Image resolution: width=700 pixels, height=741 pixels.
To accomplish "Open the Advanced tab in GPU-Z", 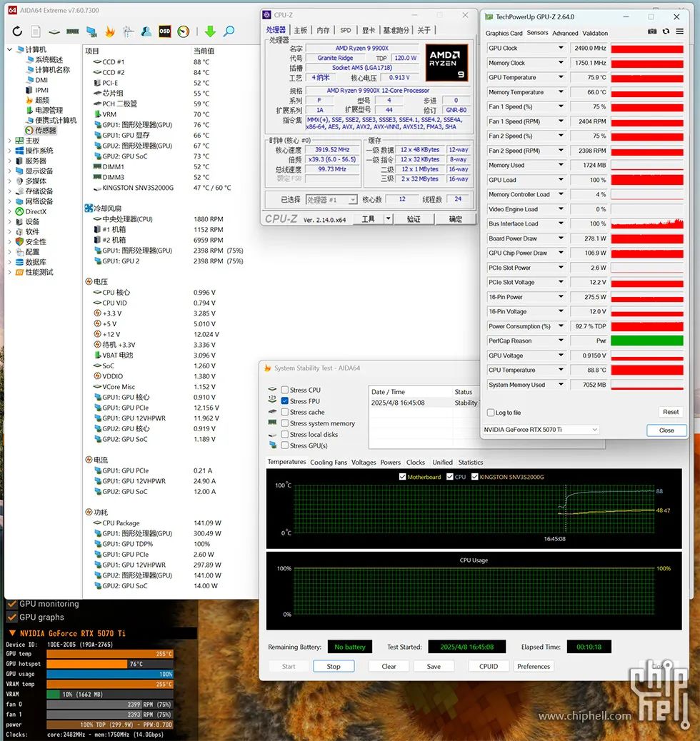I will (x=565, y=33).
